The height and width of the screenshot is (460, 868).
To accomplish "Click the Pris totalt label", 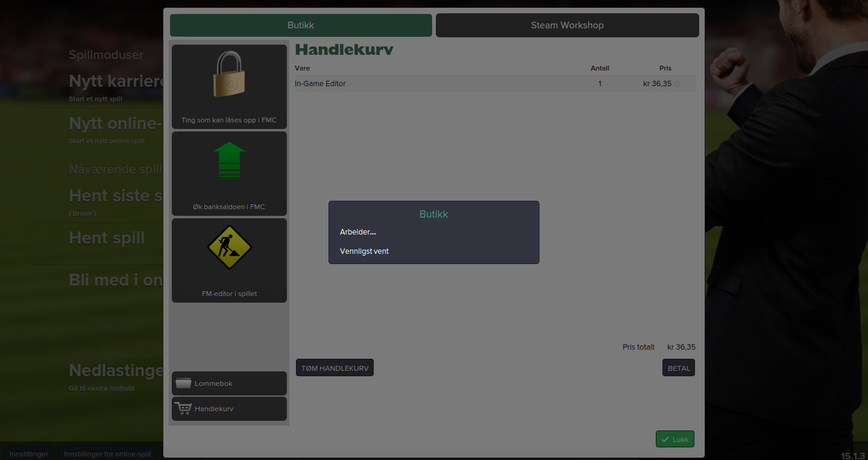I will 638,347.
